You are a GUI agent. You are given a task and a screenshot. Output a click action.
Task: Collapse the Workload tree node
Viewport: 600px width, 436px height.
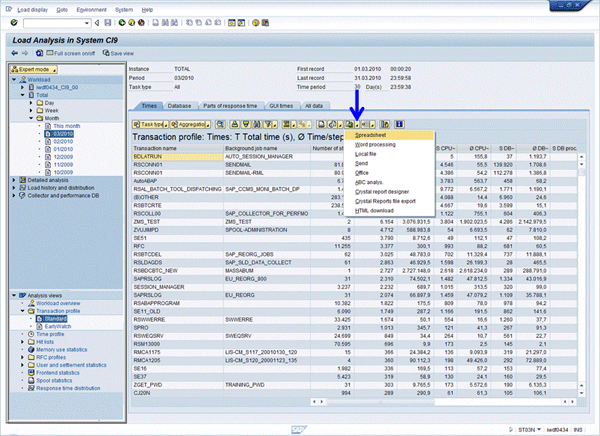(14, 80)
